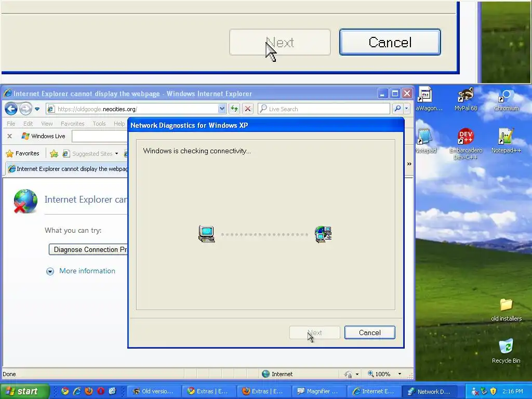Open the zoom level dropdown arrow
The image size is (532, 399).
point(400,374)
